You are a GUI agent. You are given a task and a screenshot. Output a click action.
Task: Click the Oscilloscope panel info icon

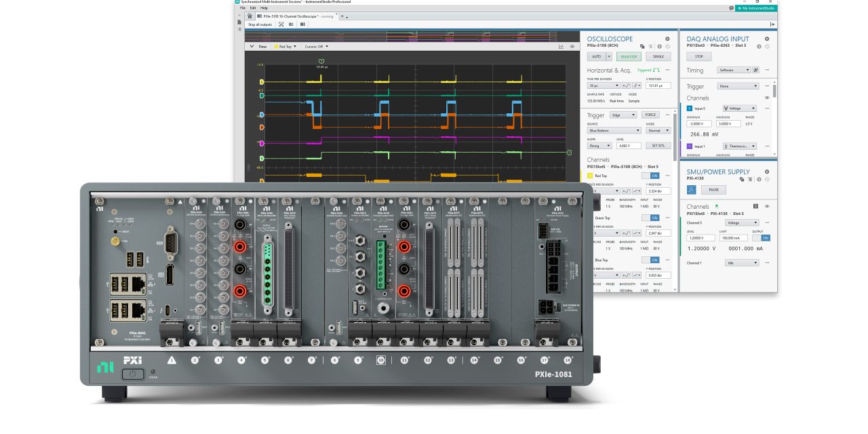pos(659,47)
